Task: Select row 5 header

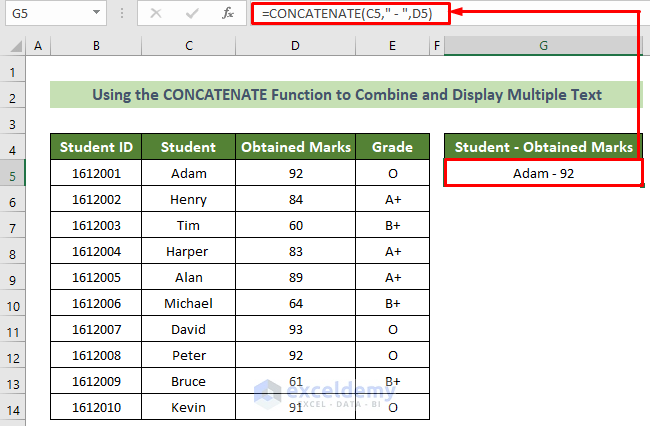Action: point(13,173)
